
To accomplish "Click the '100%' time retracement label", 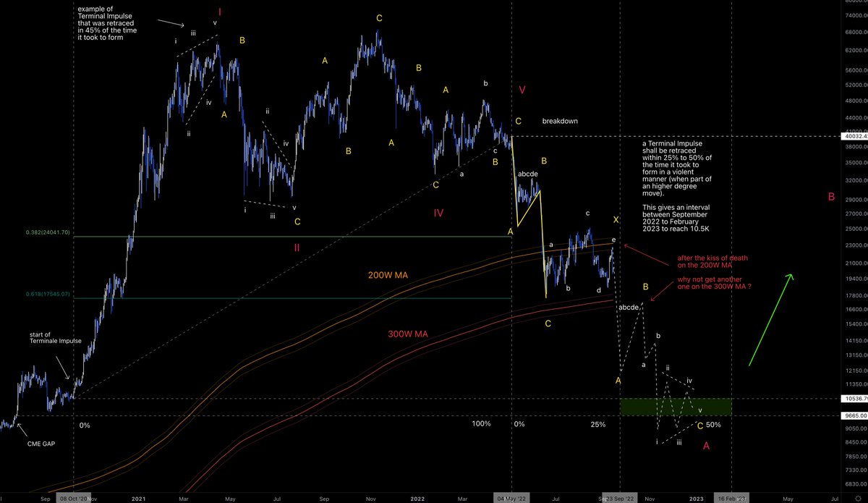I will click(x=482, y=424).
